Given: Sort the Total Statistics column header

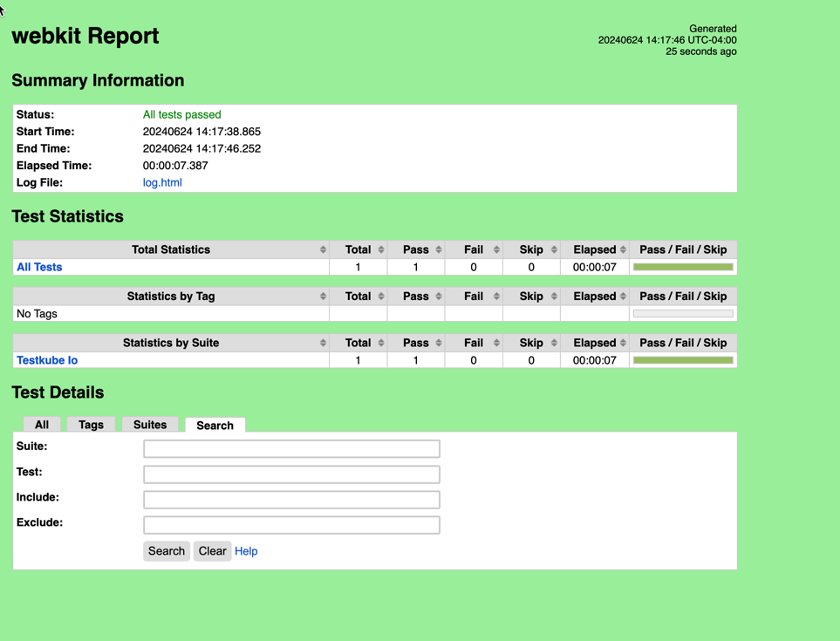Looking at the screenshot, I should click(324, 249).
